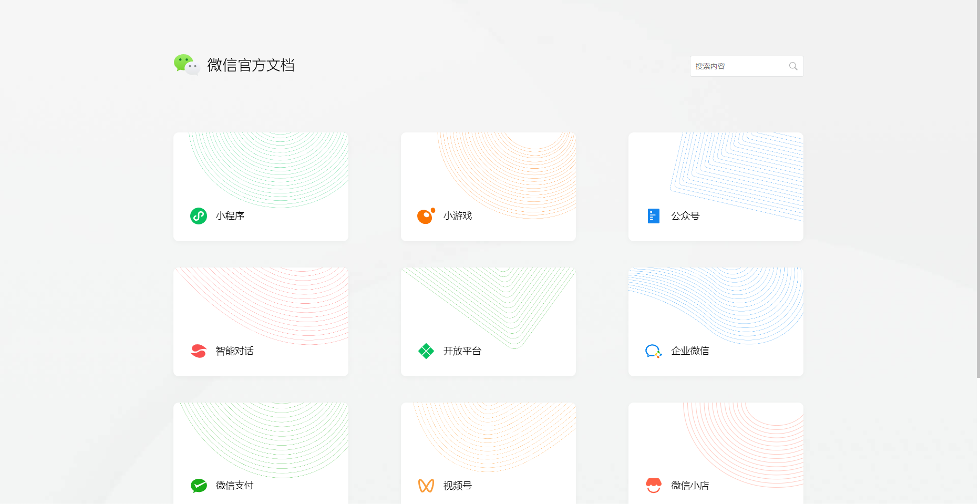Open the 智能对话 docs link
This screenshot has width=980, height=504.
pyautogui.click(x=235, y=351)
